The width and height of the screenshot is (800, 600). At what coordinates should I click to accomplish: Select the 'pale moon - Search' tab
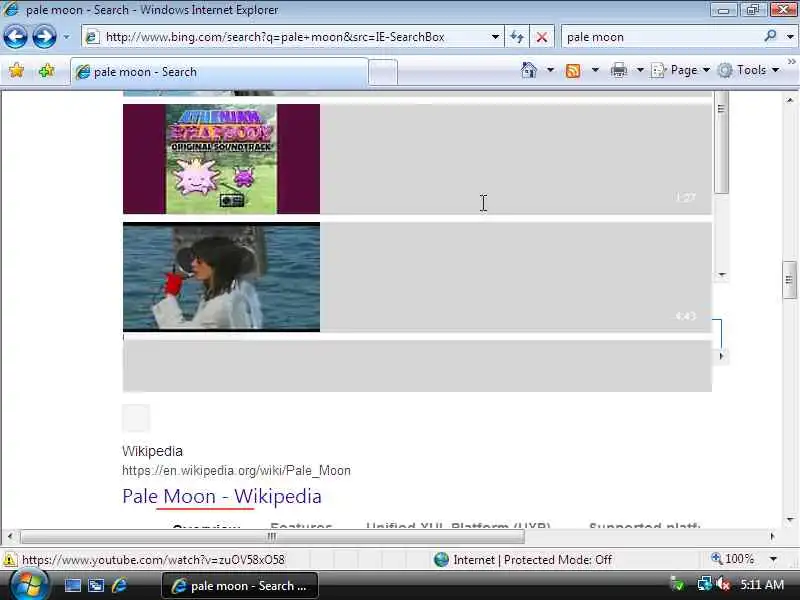point(219,71)
